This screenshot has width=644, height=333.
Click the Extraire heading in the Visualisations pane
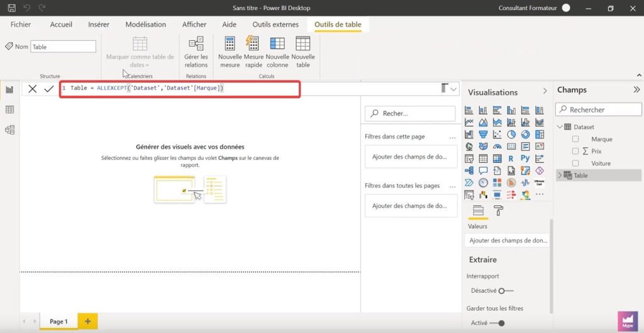coord(482,259)
